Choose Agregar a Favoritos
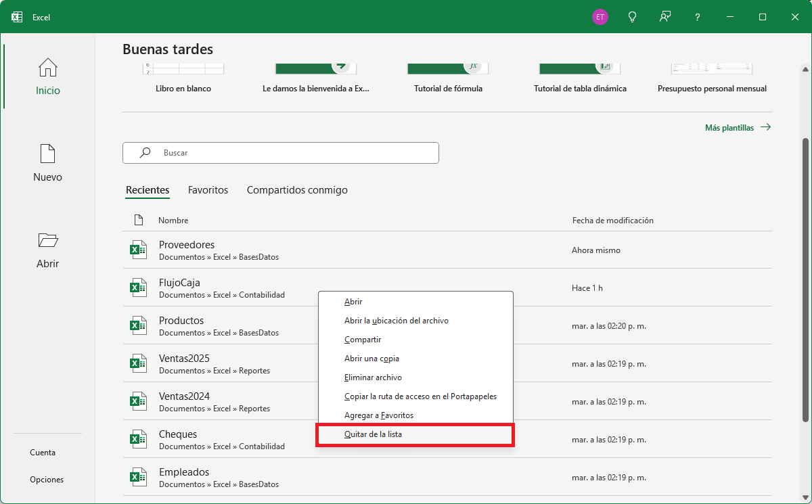Viewport: 812px width, 504px height. click(x=415, y=415)
